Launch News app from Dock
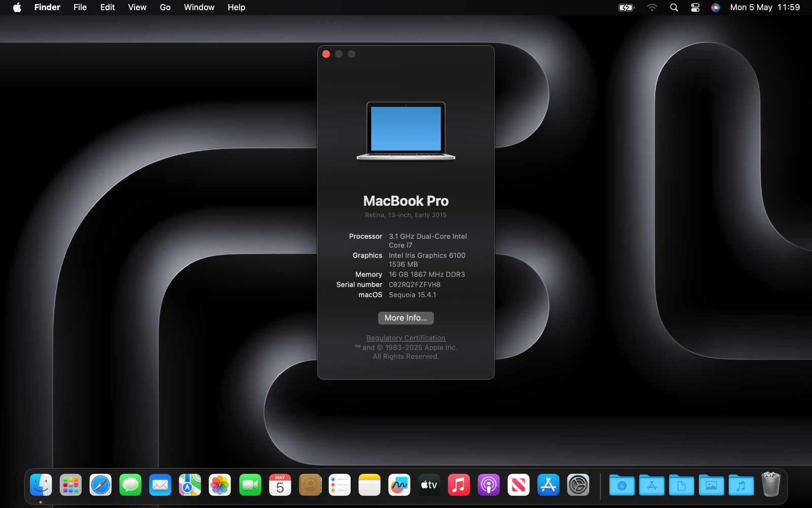The width and height of the screenshot is (812, 508). (519, 485)
